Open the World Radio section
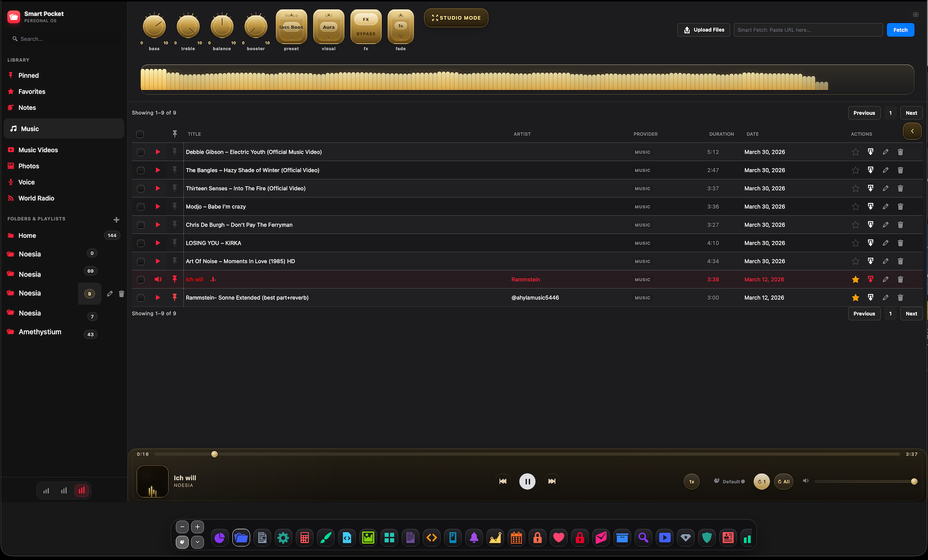The width and height of the screenshot is (928, 560). [36, 198]
